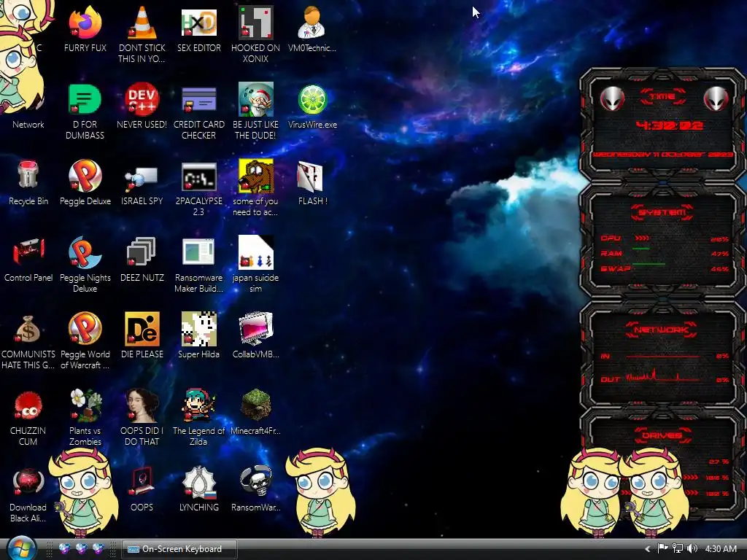Open the network tray icon
The image size is (747, 560).
tap(678, 548)
